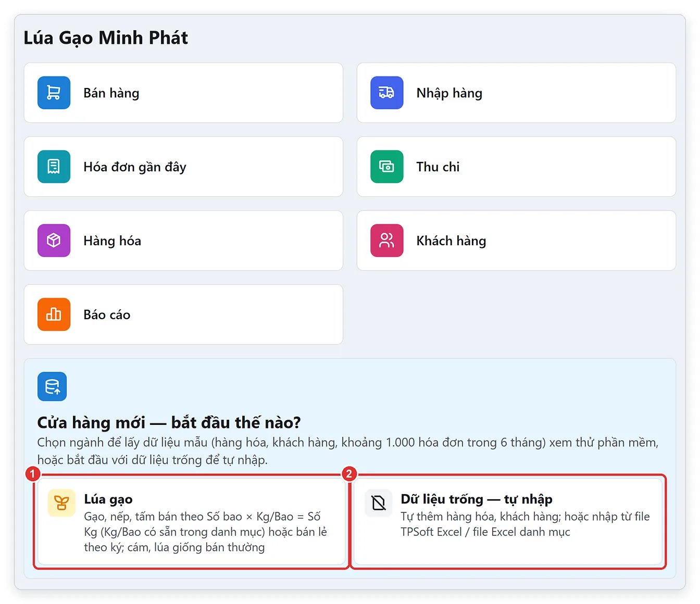Open the Hàng hóa card
This screenshot has height=604, width=700.
click(x=183, y=241)
